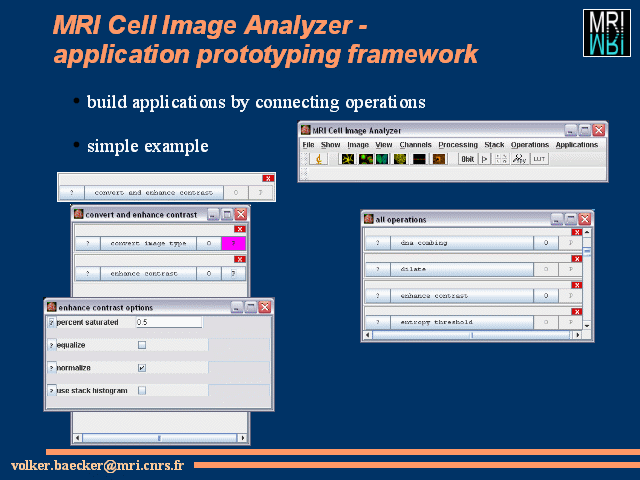
Task: Click the percent saturated input field
Action: pyautogui.click(x=169, y=322)
